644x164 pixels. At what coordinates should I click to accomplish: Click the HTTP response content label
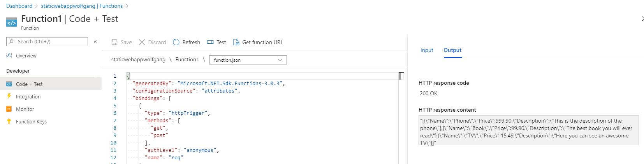(x=447, y=110)
